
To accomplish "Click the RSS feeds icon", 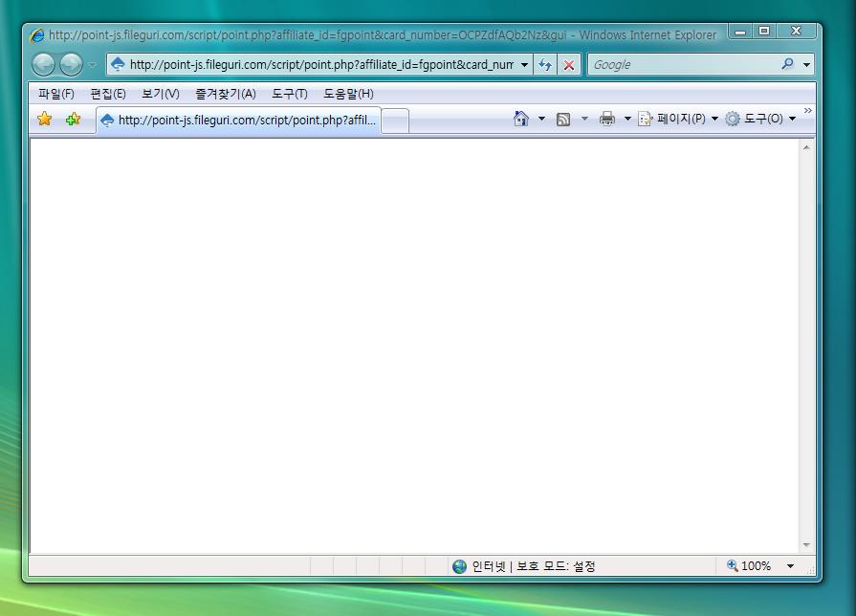I will pyautogui.click(x=562, y=119).
